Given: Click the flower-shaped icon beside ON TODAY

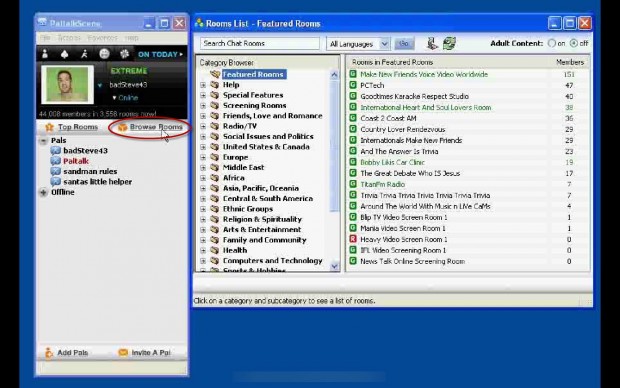Looking at the screenshot, I should click(x=124, y=54).
